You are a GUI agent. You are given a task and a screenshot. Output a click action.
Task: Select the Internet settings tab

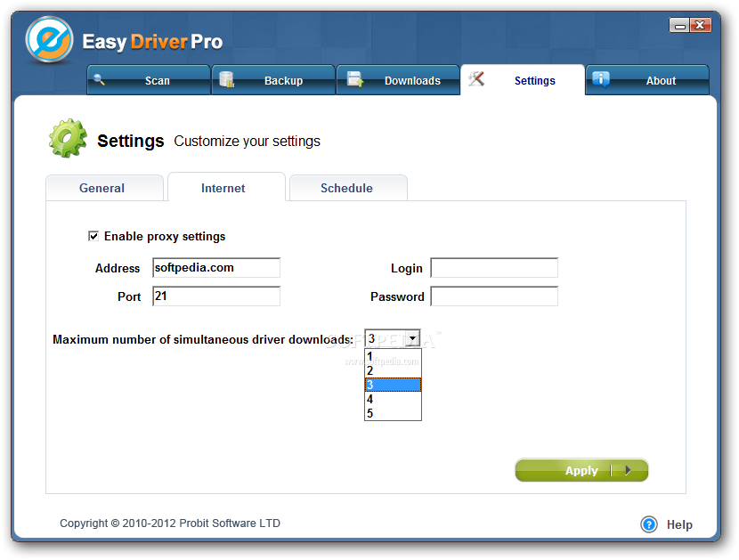pos(227,187)
